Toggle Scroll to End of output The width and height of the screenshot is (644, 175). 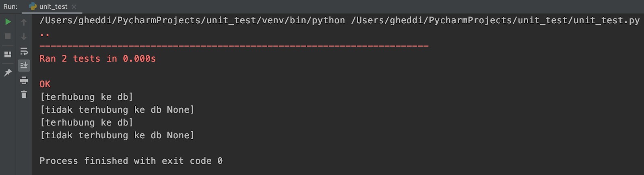pos(24,65)
